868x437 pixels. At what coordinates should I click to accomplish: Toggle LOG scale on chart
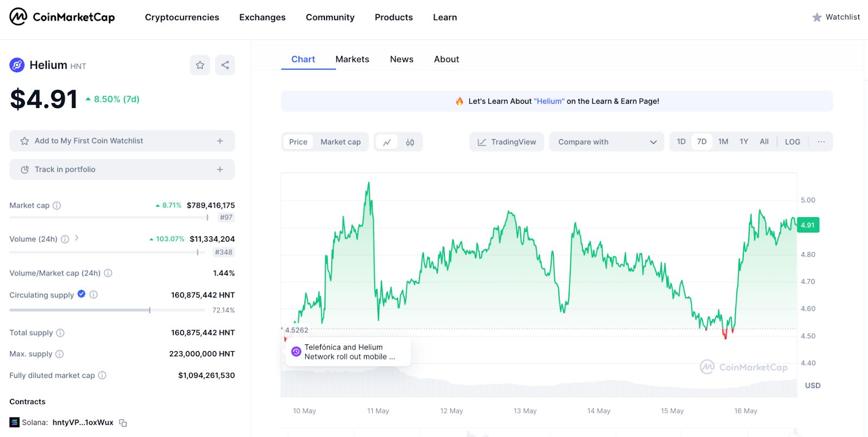[x=793, y=142]
